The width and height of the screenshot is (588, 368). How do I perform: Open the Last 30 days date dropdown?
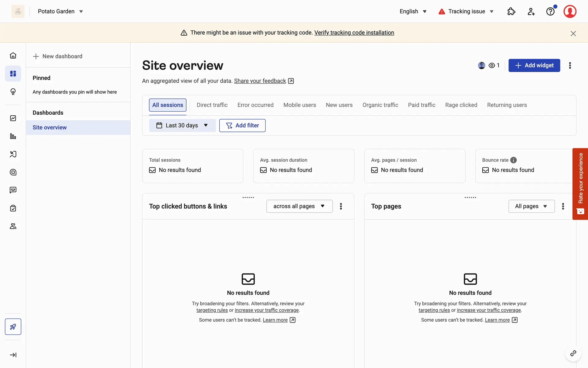[182, 125]
